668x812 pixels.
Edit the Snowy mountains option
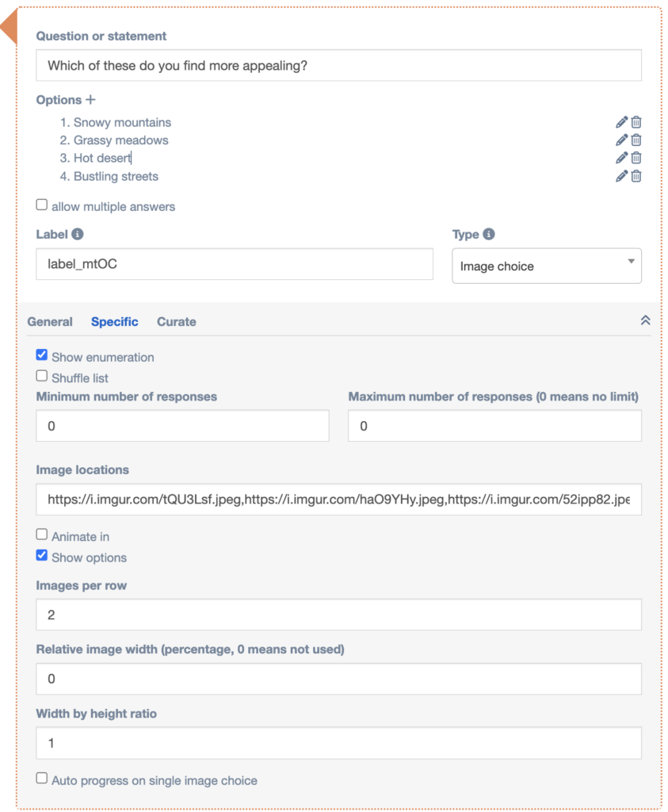click(621, 122)
